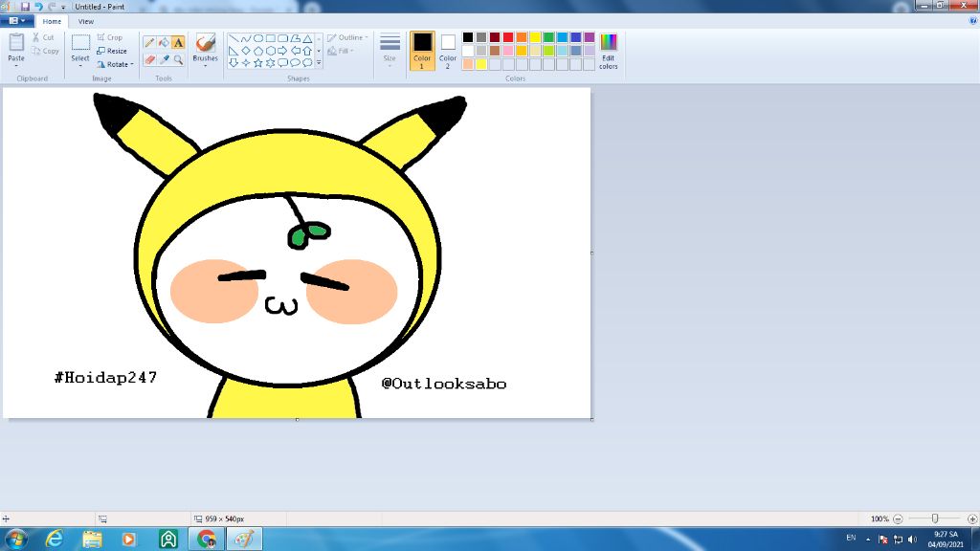Open the shape Fill dropdown
The height and width of the screenshot is (551, 980).
[342, 51]
